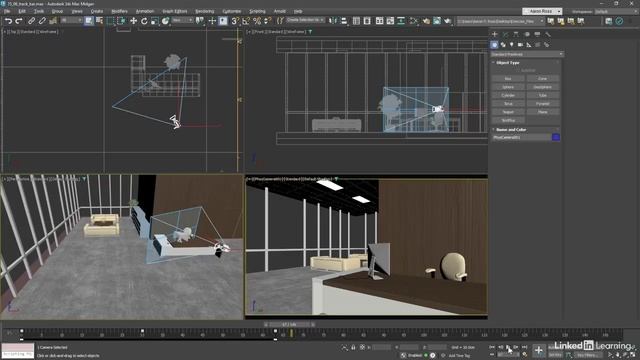Click the Box primitive button
The height and width of the screenshot is (360, 640).
(508, 78)
